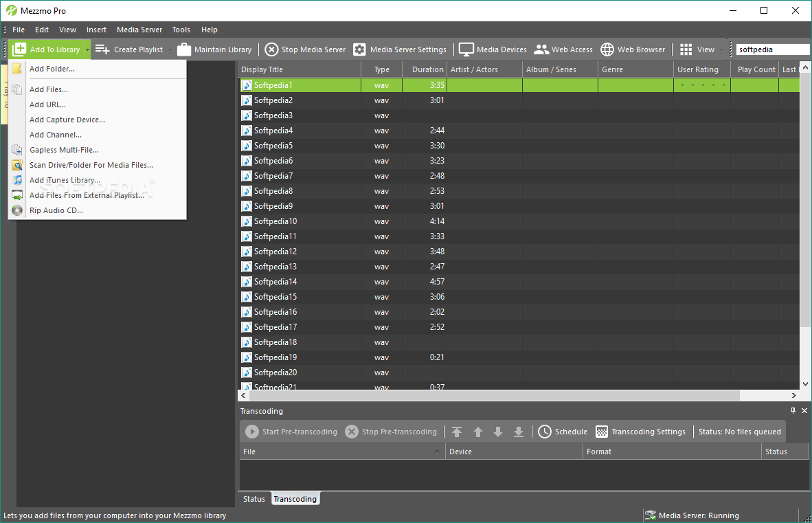Choose Add Files... from the menu
This screenshot has height=523, width=812.
click(98, 89)
